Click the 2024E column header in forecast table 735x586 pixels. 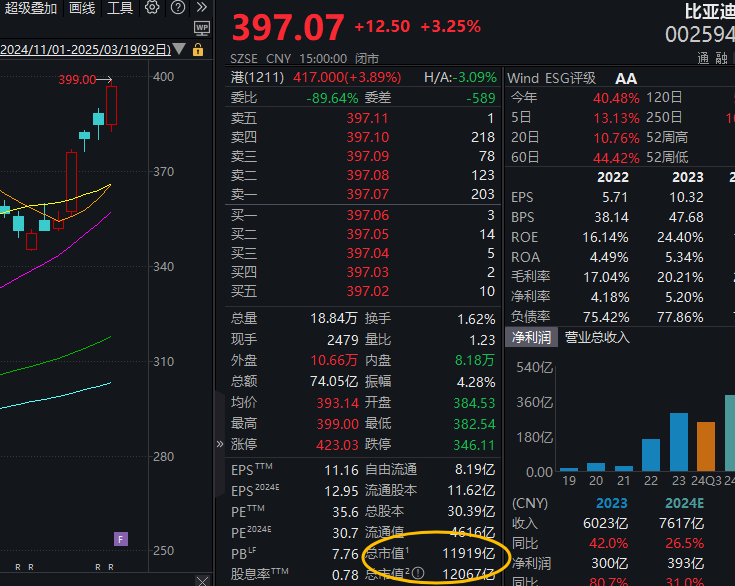(x=684, y=503)
